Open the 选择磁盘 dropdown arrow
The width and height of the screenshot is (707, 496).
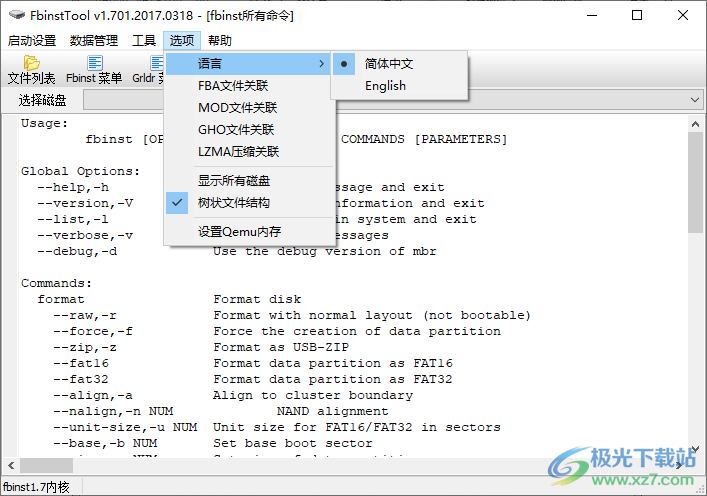click(695, 100)
